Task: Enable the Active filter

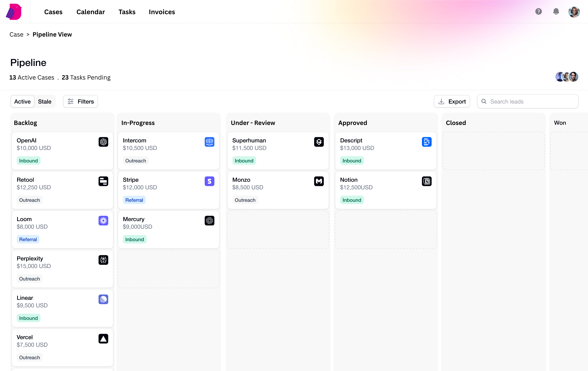Action: tap(22, 101)
